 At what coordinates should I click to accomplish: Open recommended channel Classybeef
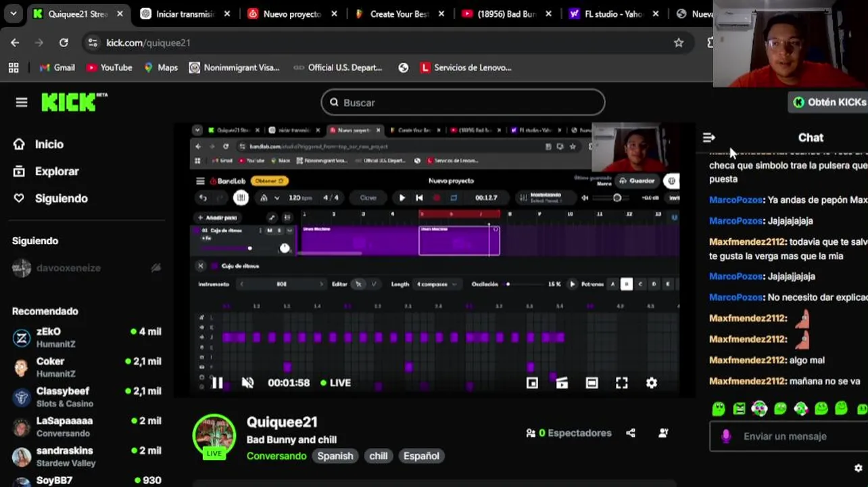pyautogui.click(x=88, y=397)
